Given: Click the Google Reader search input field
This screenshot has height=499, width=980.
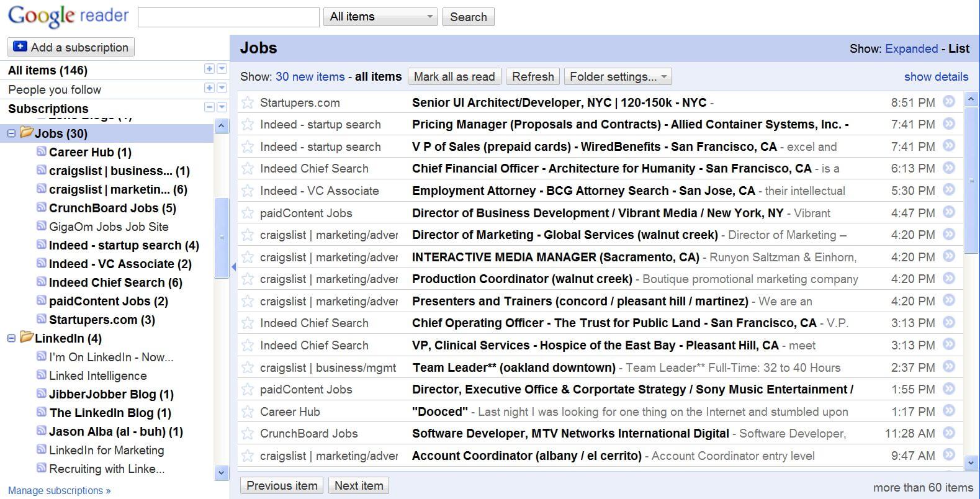Looking at the screenshot, I should (x=228, y=17).
